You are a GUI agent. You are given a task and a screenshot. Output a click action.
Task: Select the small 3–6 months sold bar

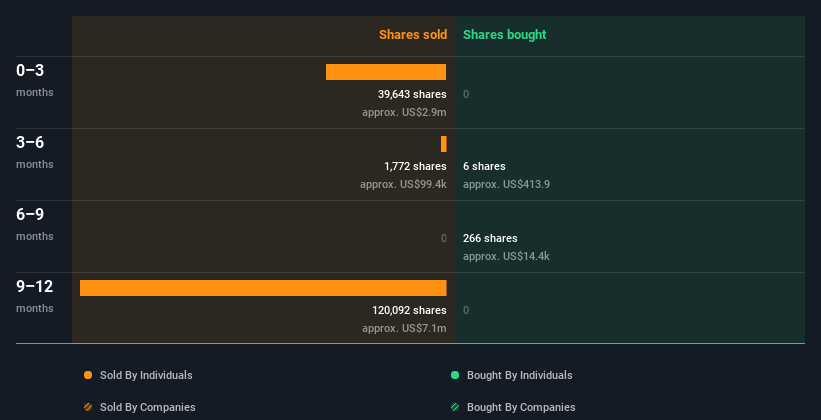click(443, 144)
